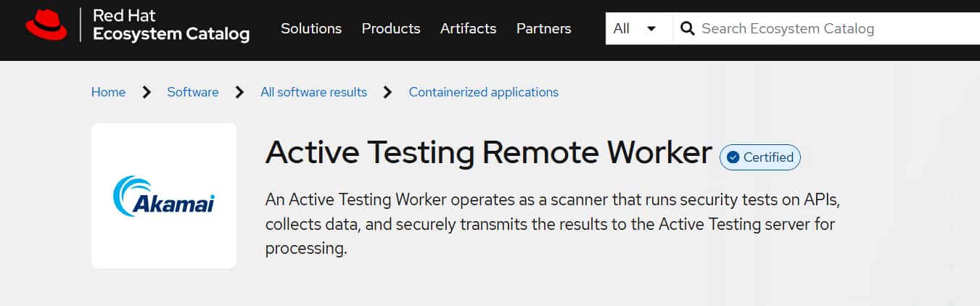Click the Akamai logo thumbnail
The image size is (980, 306).
[164, 195]
